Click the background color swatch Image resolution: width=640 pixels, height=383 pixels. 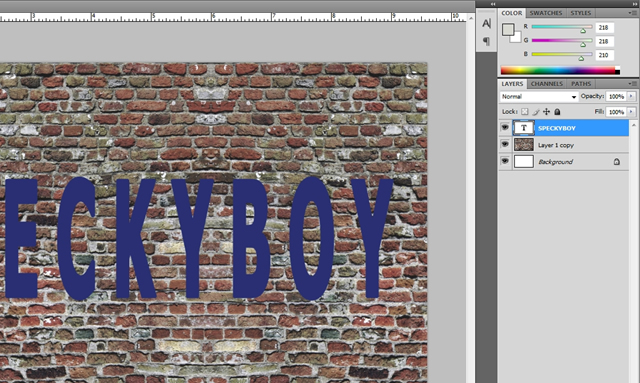point(517,38)
